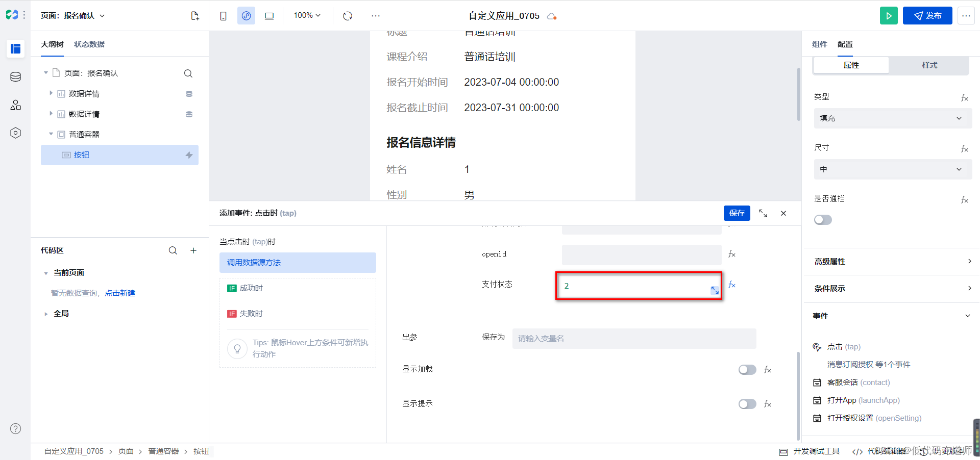Search the outline tree with magnifier icon

[188, 73]
